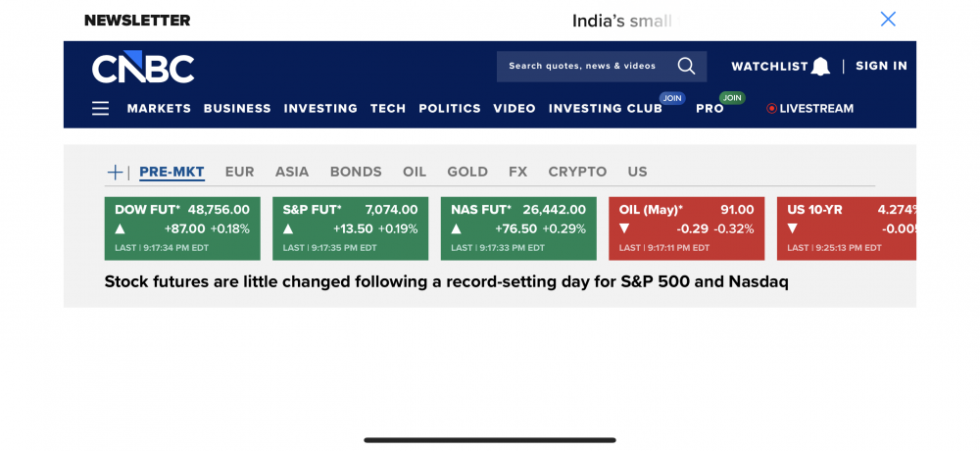Open the TECH navigation menu
This screenshot has width=980, height=451.
coord(388,109)
